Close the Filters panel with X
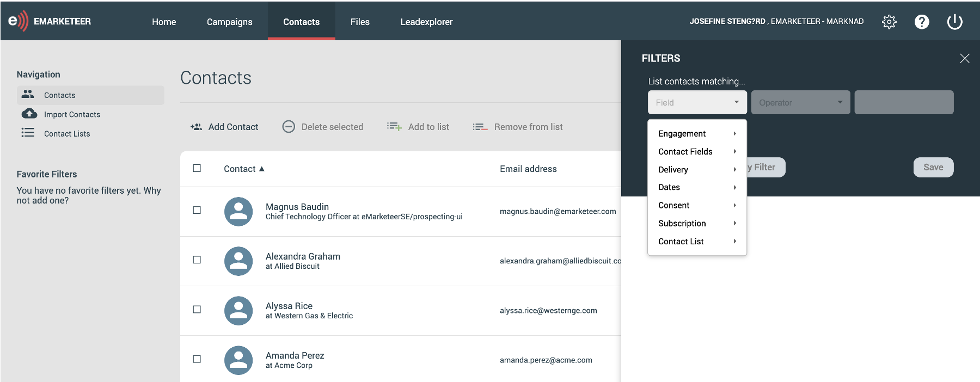Image resolution: width=980 pixels, height=382 pixels. click(x=965, y=58)
